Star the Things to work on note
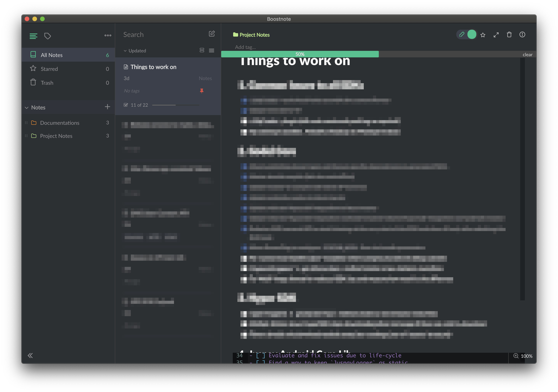The height and width of the screenshot is (392, 558). coord(483,35)
